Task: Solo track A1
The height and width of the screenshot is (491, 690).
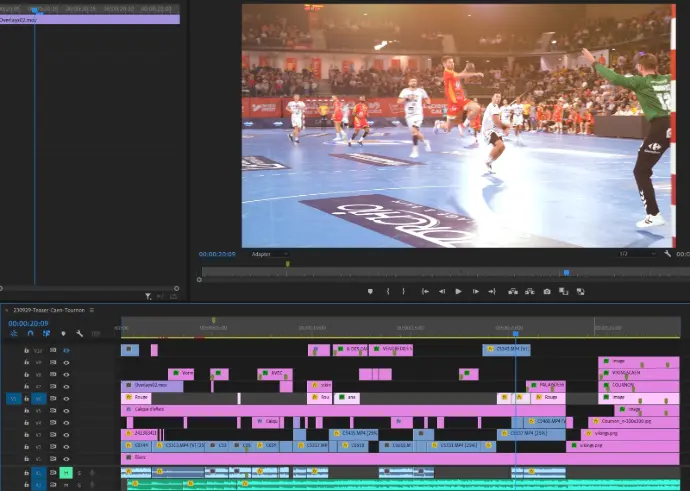Action: pos(79,473)
